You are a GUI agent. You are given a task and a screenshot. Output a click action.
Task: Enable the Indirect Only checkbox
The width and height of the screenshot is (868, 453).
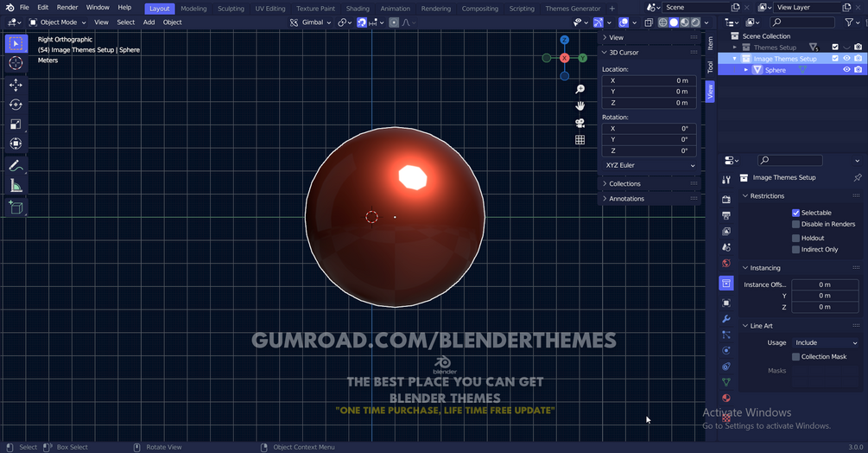tap(795, 250)
